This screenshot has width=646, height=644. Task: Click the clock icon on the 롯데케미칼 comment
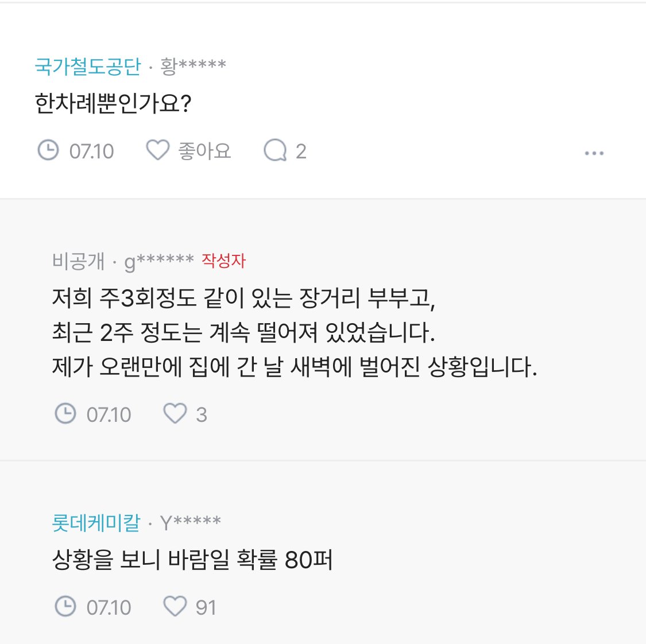[65, 606]
